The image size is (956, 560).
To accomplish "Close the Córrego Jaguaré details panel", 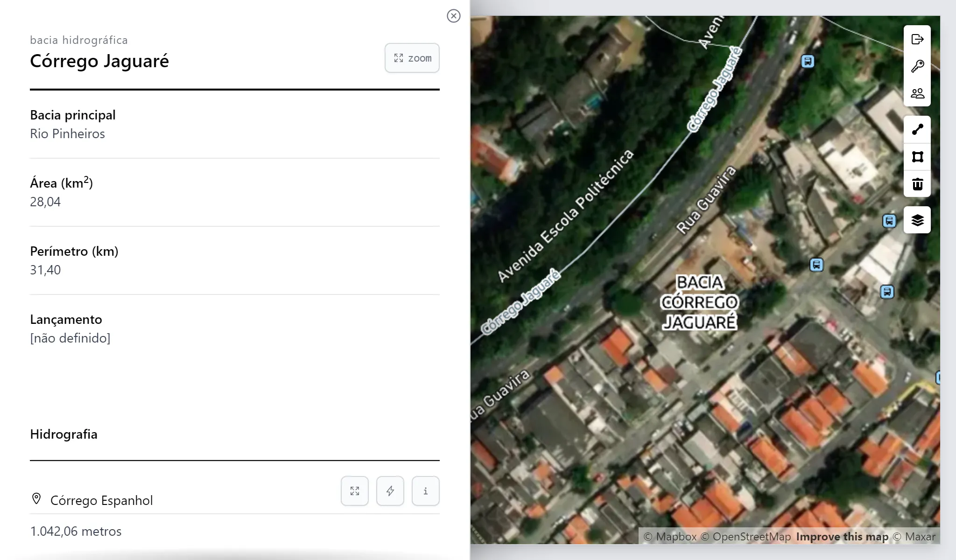I will click(453, 16).
